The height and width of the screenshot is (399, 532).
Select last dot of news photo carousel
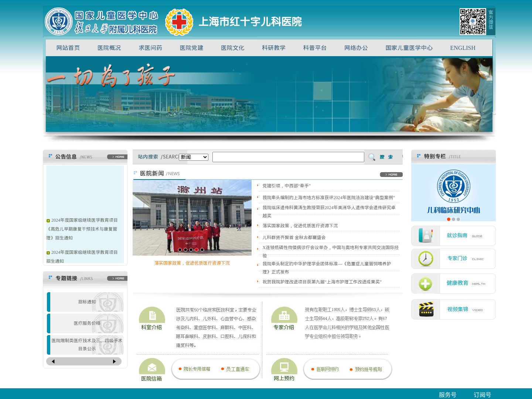pos(202,250)
